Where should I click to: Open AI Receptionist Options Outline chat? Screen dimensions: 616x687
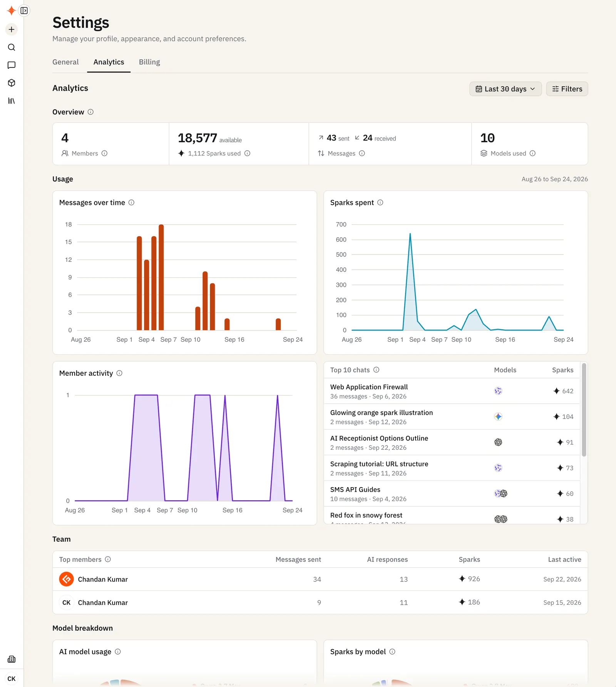point(452,442)
